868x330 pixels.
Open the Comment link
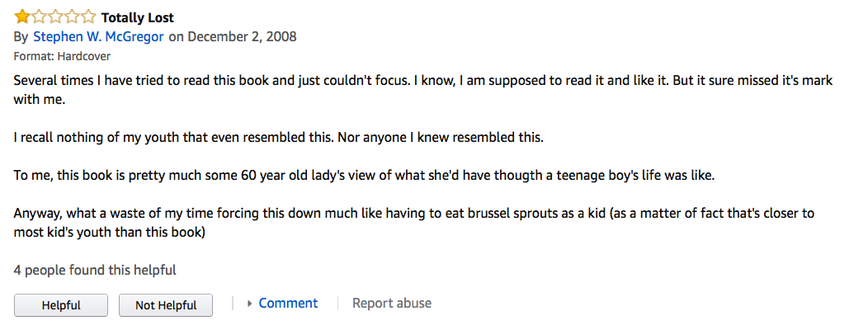pyautogui.click(x=288, y=303)
